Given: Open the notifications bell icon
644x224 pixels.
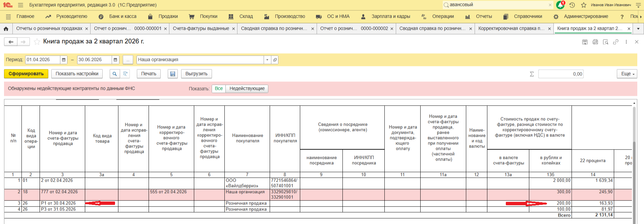Looking at the screenshot, I should pyautogui.click(x=560, y=5).
